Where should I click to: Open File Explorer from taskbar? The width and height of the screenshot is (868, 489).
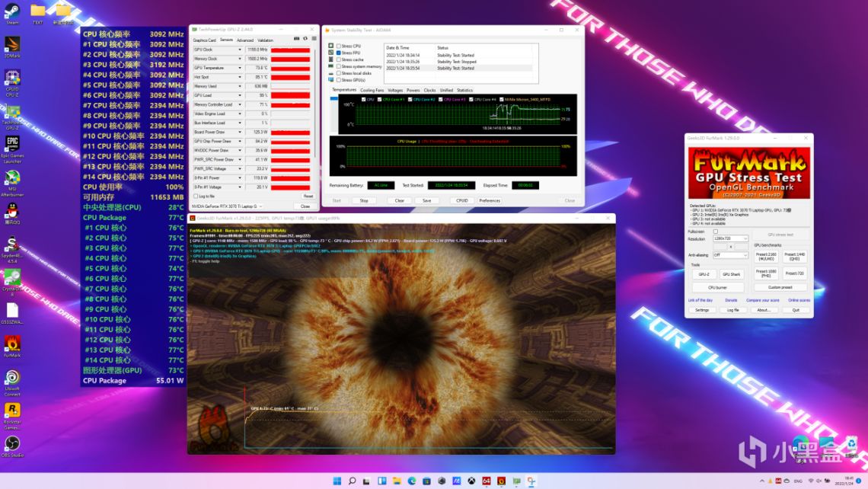[397, 481]
